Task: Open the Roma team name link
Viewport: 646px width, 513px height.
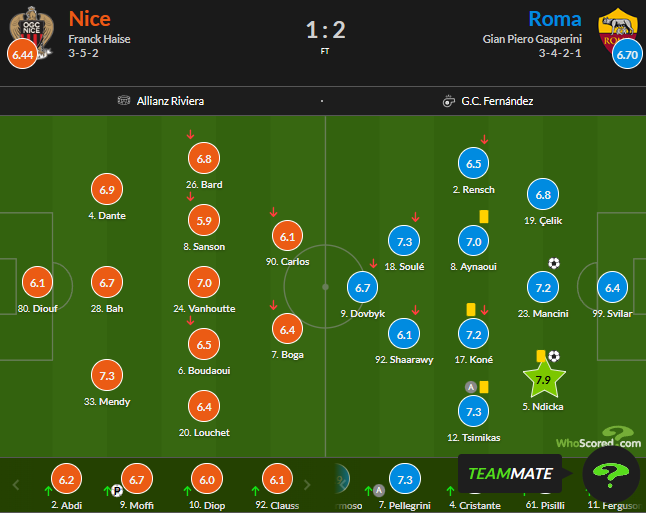Action: [555, 18]
